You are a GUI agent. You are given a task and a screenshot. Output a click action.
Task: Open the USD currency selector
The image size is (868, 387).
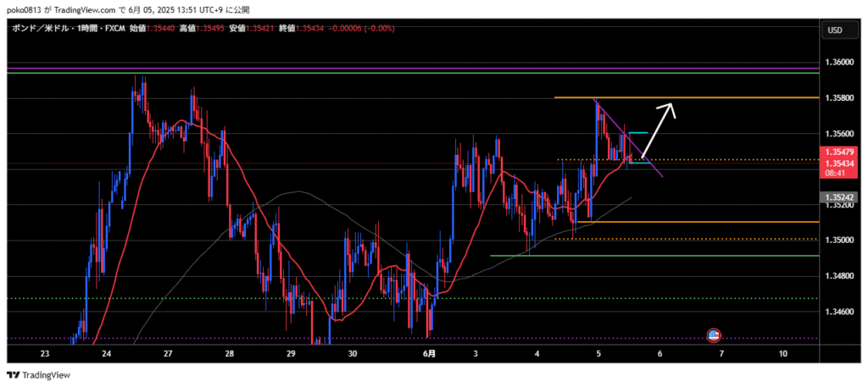834,30
